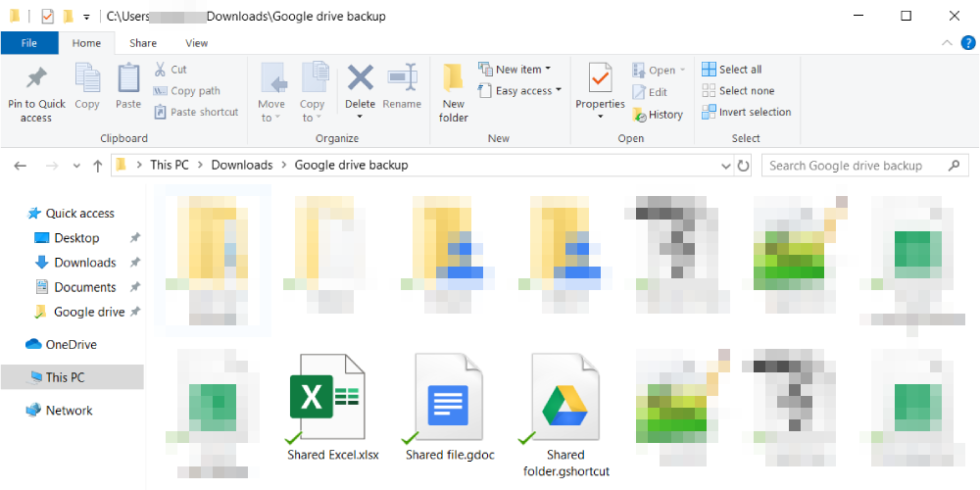980x490 pixels.
Task: Click the Delete icon in Organize group
Action: tap(360, 78)
